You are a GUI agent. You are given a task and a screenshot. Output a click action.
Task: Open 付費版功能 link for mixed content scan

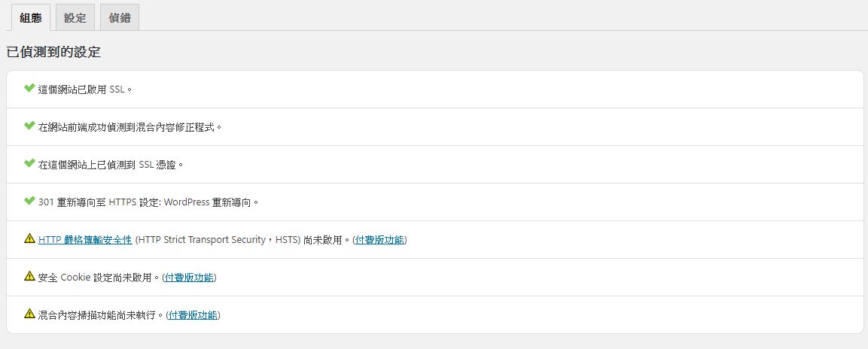pos(193,315)
